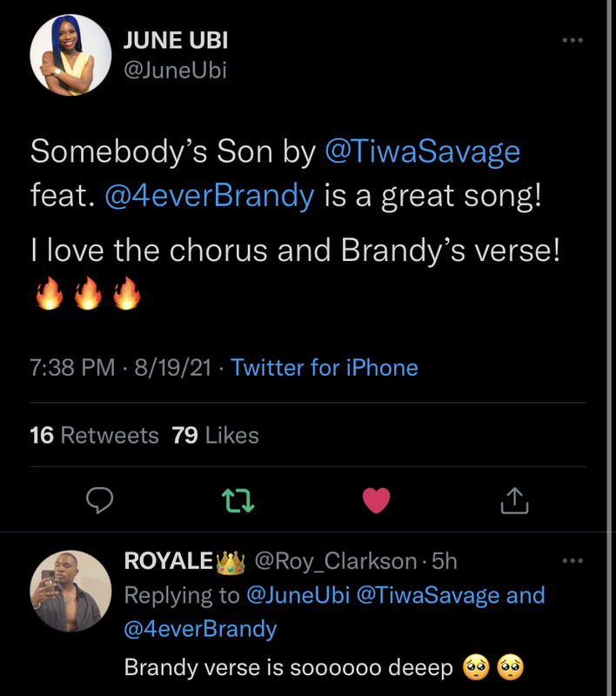The height and width of the screenshot is (696, 616).
Task: View the 16 Retweets list
Action: tap(94, 435)
